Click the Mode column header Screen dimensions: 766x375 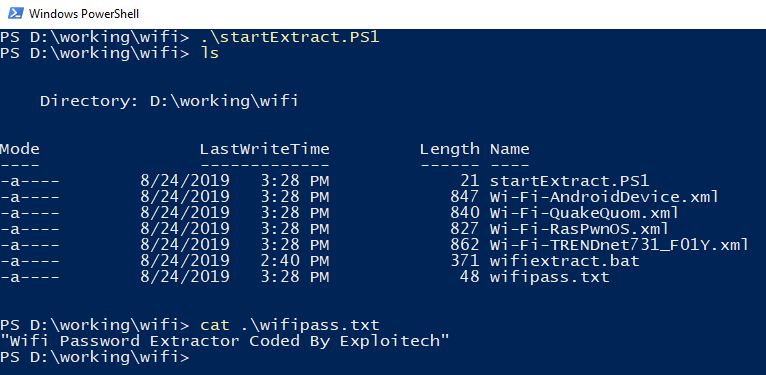pos(20,149)
